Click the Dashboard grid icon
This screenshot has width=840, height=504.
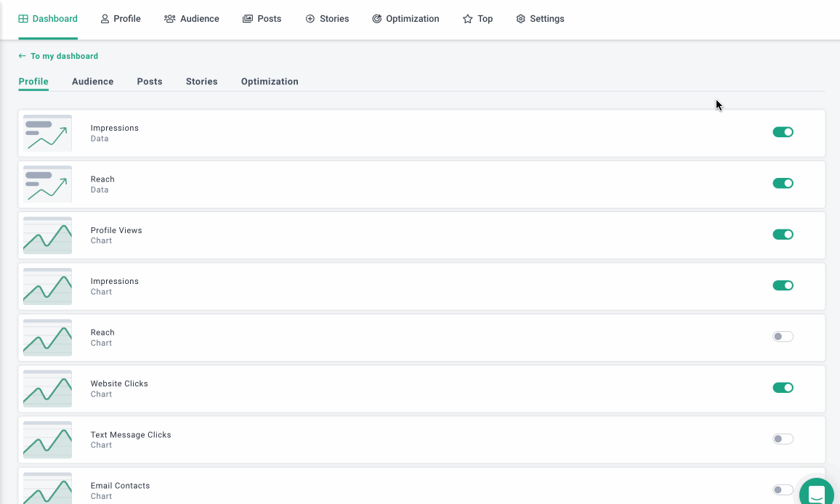coord(23,19)
